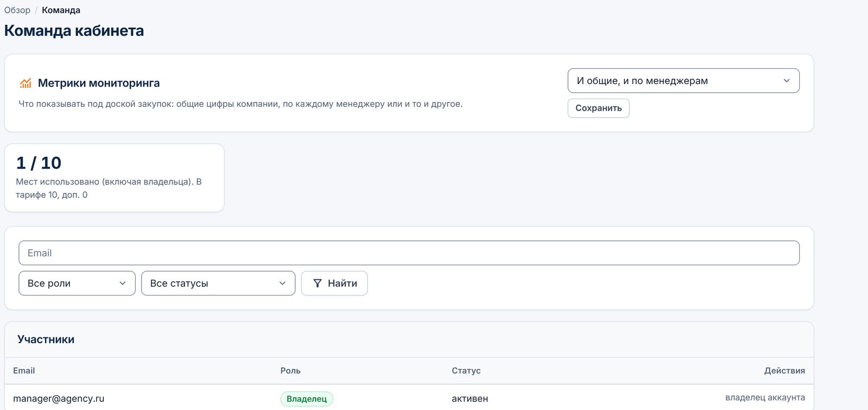Click the 'Что показывать под доской закупок' description

point(240,104)
